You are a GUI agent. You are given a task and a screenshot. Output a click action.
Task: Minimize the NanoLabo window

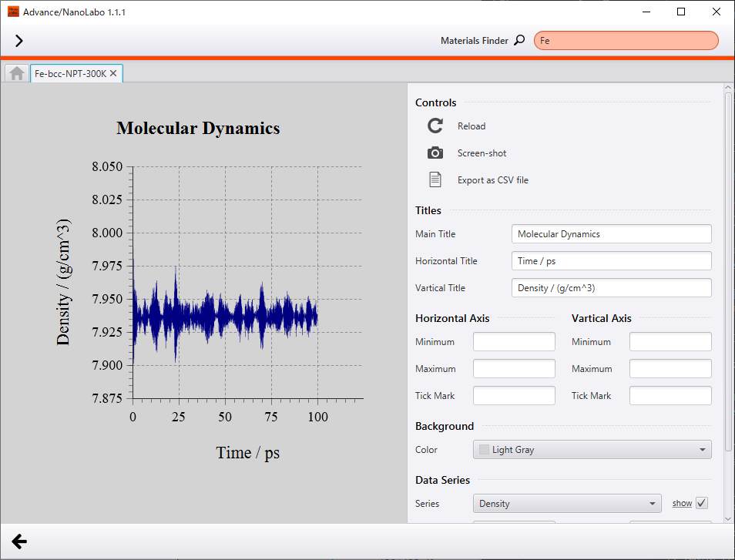pos(646,12)
